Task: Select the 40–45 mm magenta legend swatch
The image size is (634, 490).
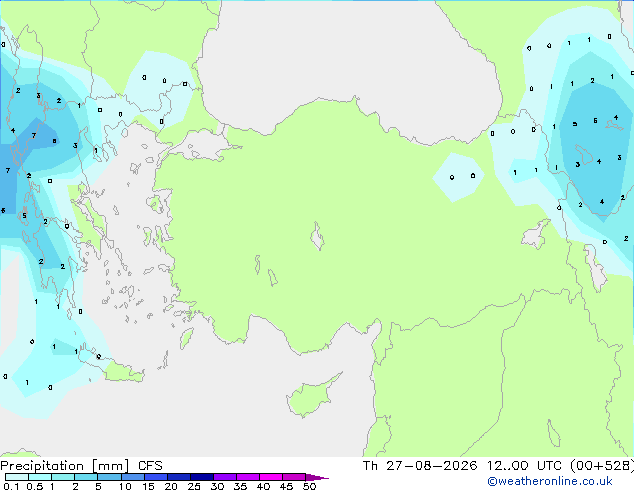Action: coord(271,477)
